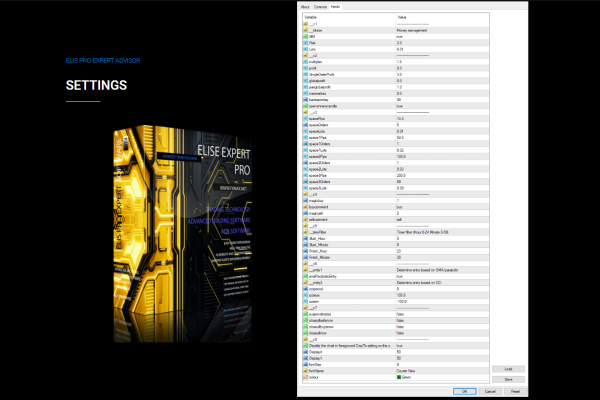Image resolution: width=600 pixels, height=400 pixels.
Task: Click the Finish_Hour value 23
Action: point(399,251)
